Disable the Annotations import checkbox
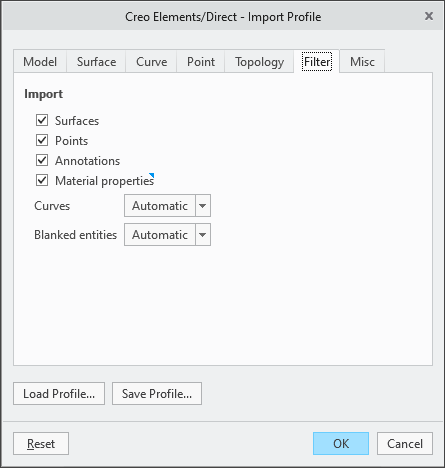The width and height of the screenshot is (445, 468). [42, 160]
